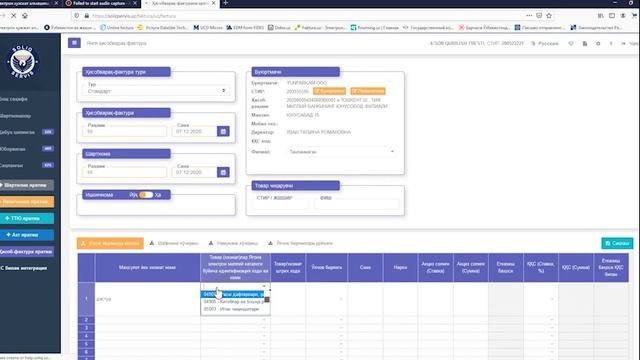Click the second item in the table toolbar
Screen dimensions: 640x360
point(174,243)
